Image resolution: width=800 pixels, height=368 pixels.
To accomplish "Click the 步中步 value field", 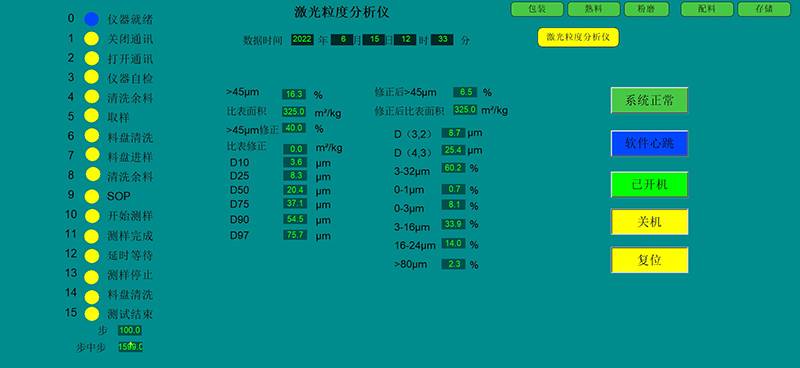I will (131, 347).
